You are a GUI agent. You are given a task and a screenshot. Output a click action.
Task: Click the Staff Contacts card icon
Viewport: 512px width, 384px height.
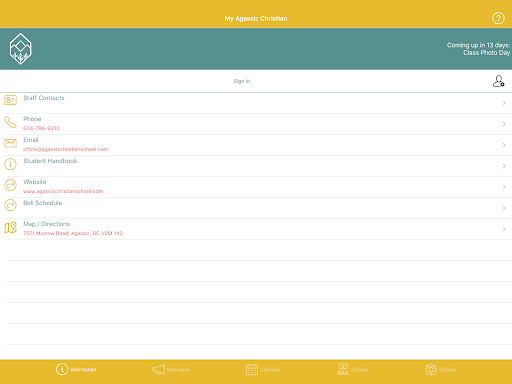pyautogui.click(x=10, y=100)
